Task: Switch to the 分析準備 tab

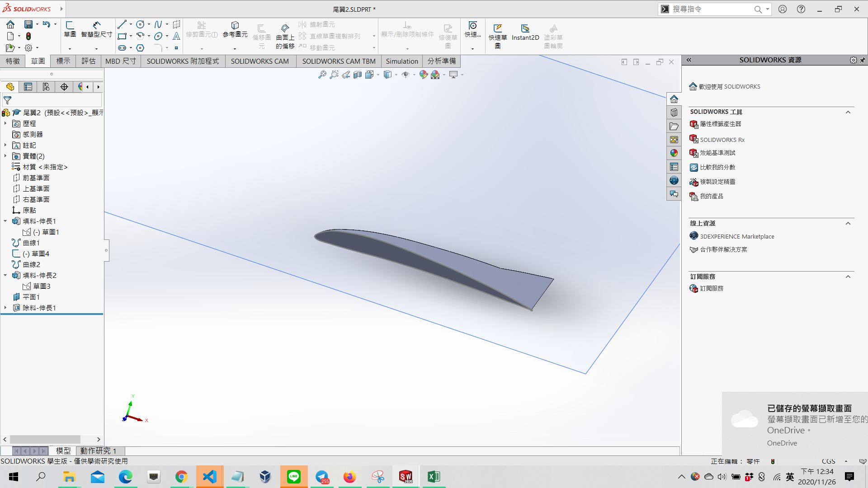Action: click(x=442, y=61)
